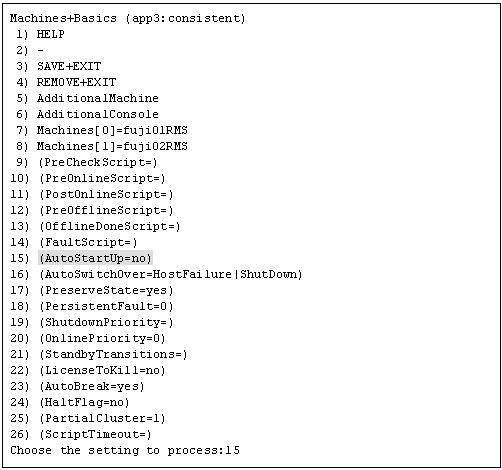Click the HaltFlag=no setting
This screenshot has width=502, height=470.
click(84, 402)
